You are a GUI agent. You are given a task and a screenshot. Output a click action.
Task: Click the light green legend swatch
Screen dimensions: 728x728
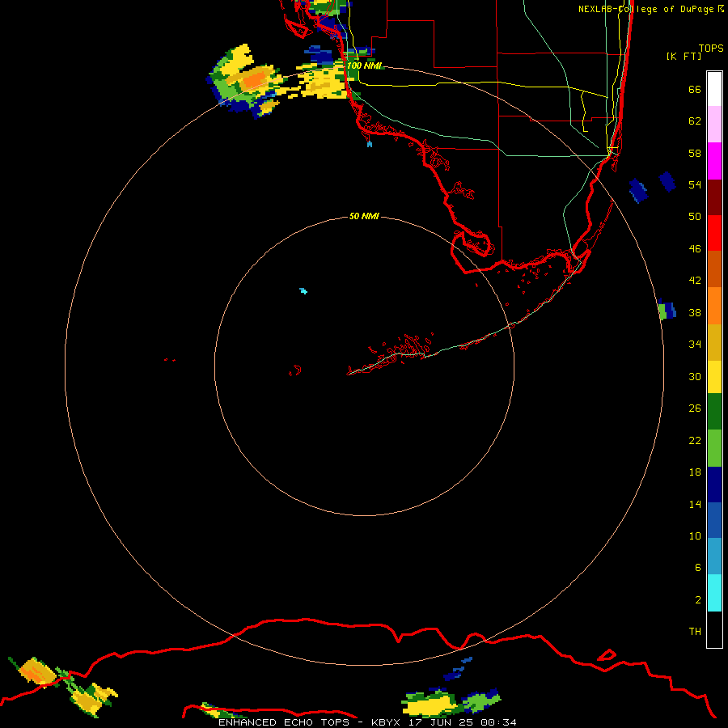pyautogui.click(x=714, y=448)
